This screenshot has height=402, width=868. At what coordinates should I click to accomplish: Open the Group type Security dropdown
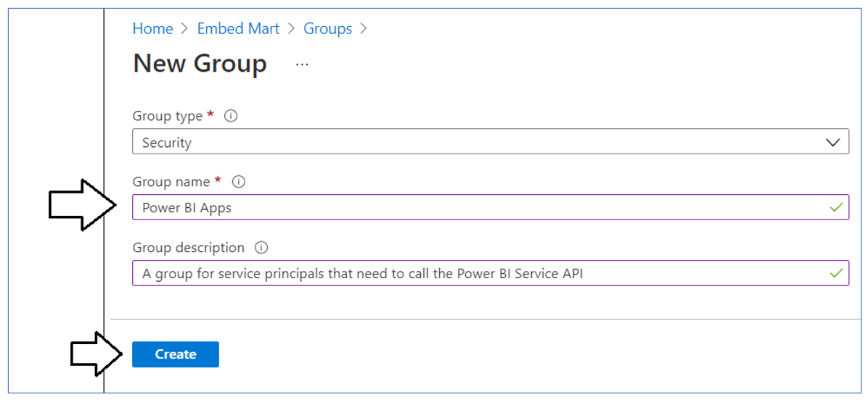[490, 142]
